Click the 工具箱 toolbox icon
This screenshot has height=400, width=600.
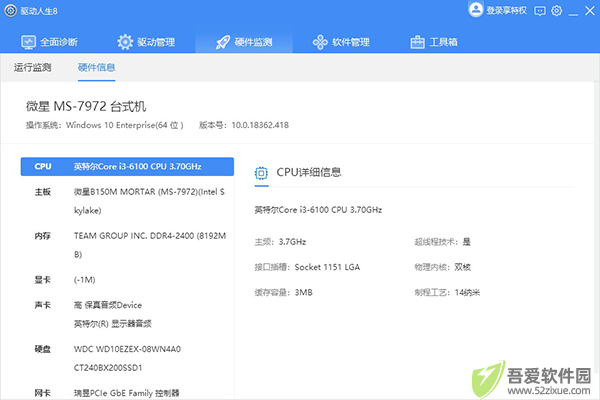point(417,42)
